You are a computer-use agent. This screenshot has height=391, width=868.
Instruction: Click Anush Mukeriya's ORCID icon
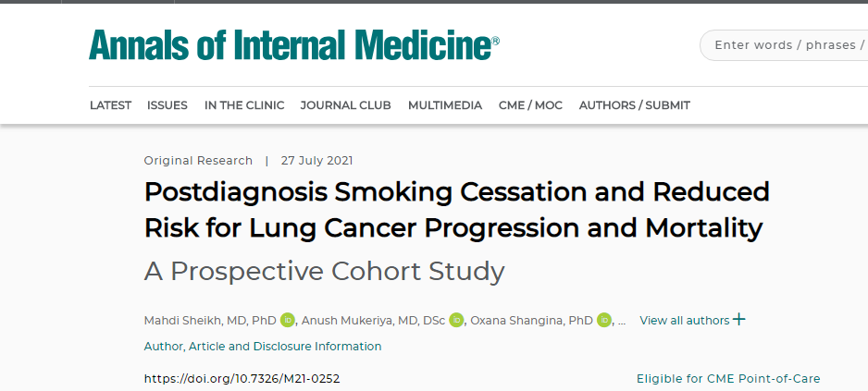(456, 321)
